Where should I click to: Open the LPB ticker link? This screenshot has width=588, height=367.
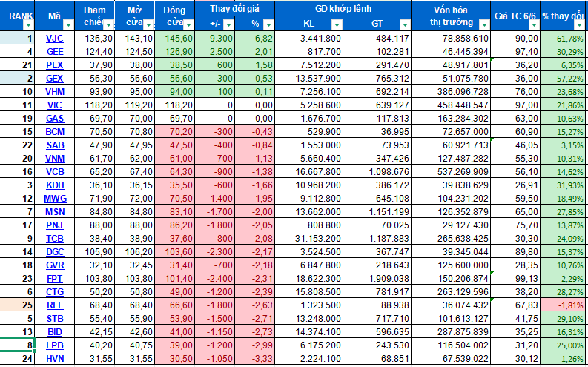click(x=54, y=345)
